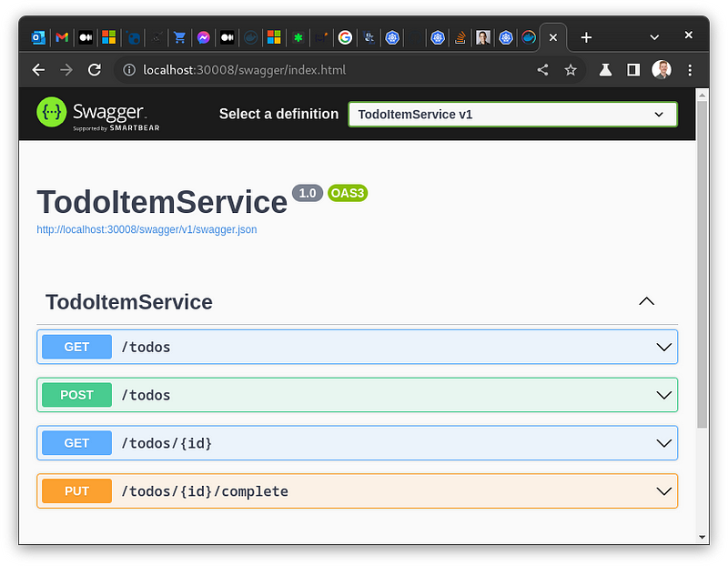Switch to the Outlook browser tab
Viewport: 728px width, 566px height.
pyautogui.click(x=38, y=37)
